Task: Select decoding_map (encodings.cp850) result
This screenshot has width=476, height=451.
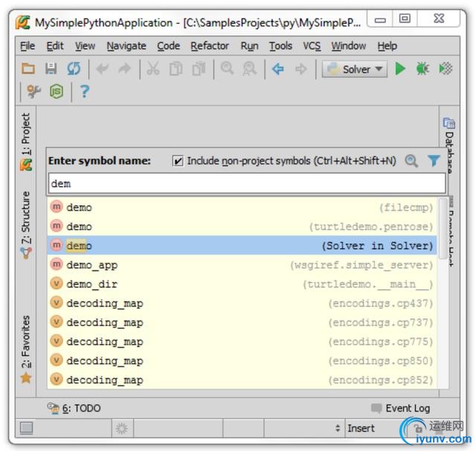Action: tap(242, 360)
